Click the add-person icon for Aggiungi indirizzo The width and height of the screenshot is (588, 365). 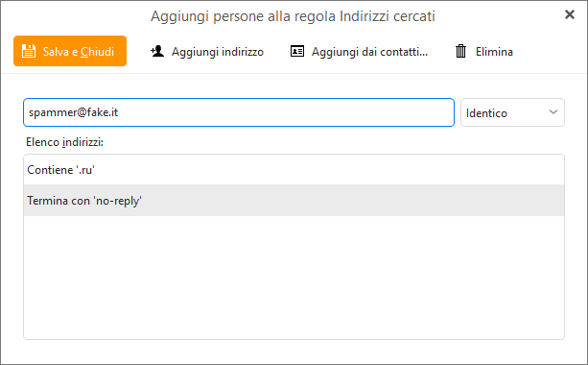click(157, 51)
